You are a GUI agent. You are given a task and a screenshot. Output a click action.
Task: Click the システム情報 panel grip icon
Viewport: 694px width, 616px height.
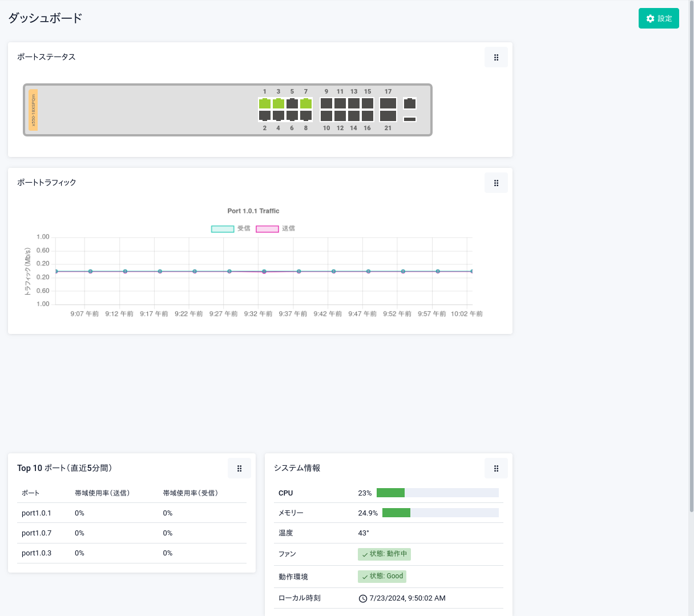496,468
